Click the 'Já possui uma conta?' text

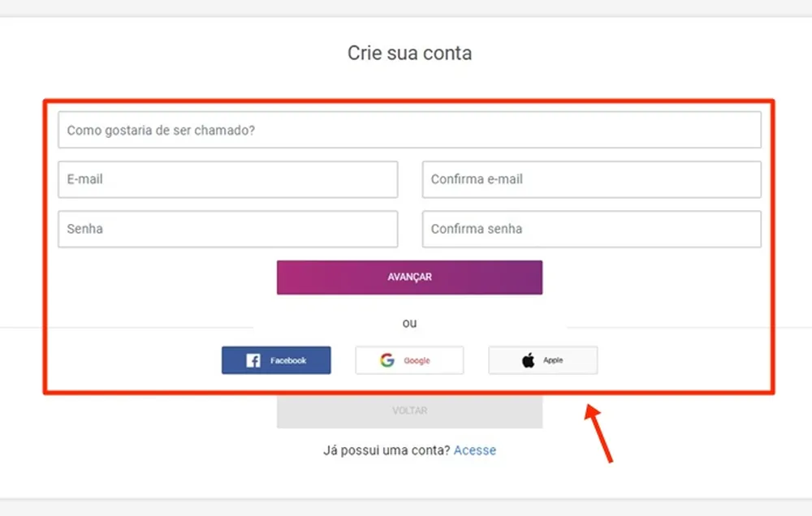387,450
